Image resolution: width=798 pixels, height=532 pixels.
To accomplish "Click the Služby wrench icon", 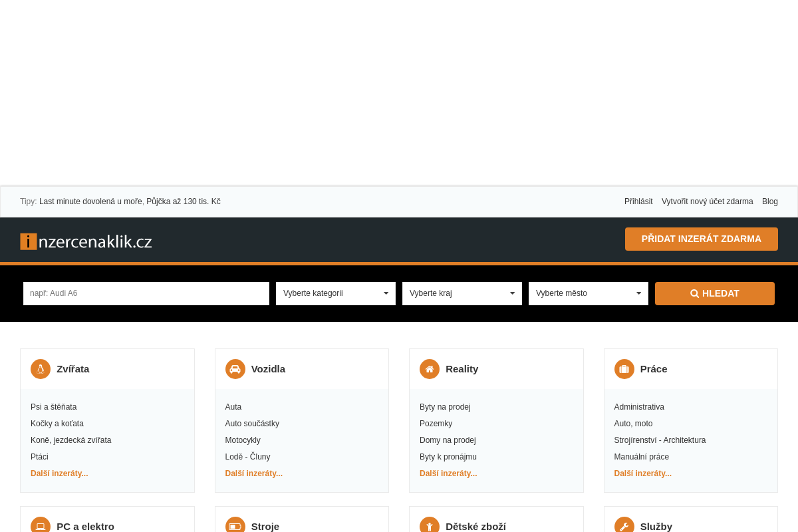I will point(624,526).
